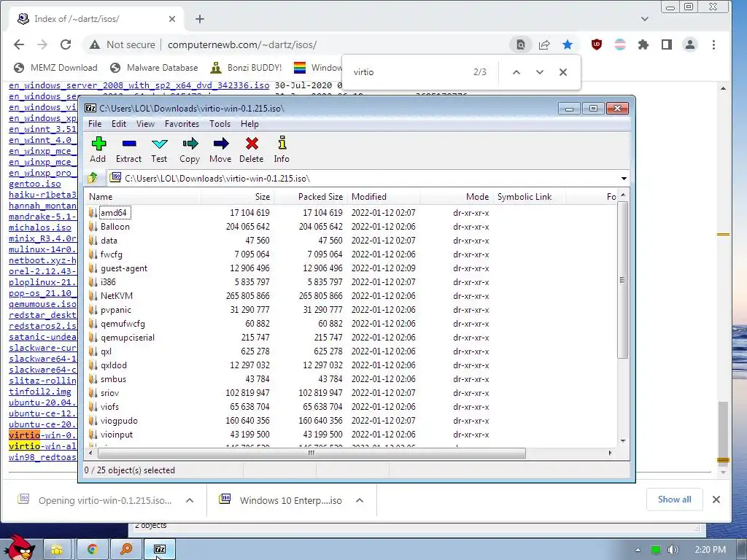The height and width of the screenshot is (560, 747).
Task: Sort by the Modified column header
Action: 384,197
